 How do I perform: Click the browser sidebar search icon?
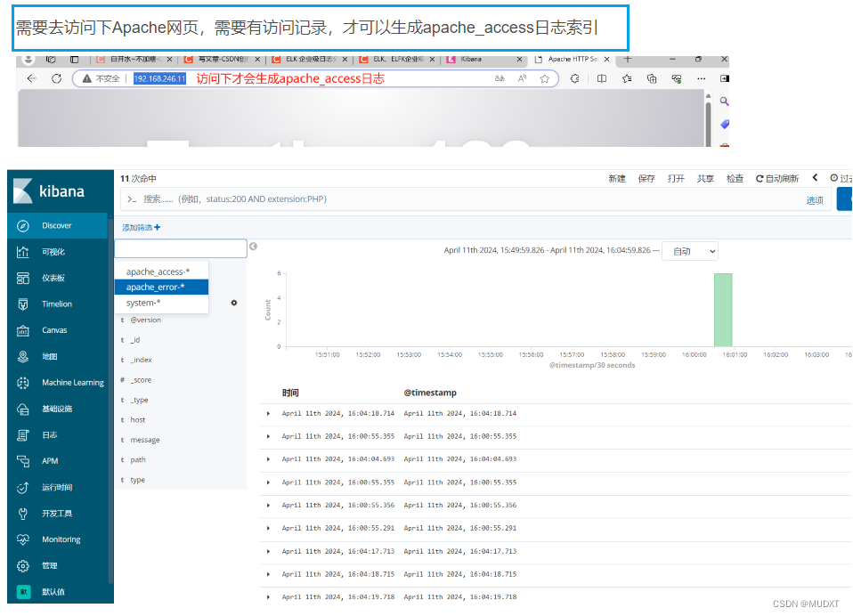pyautogui.click(x=724, y=101)
